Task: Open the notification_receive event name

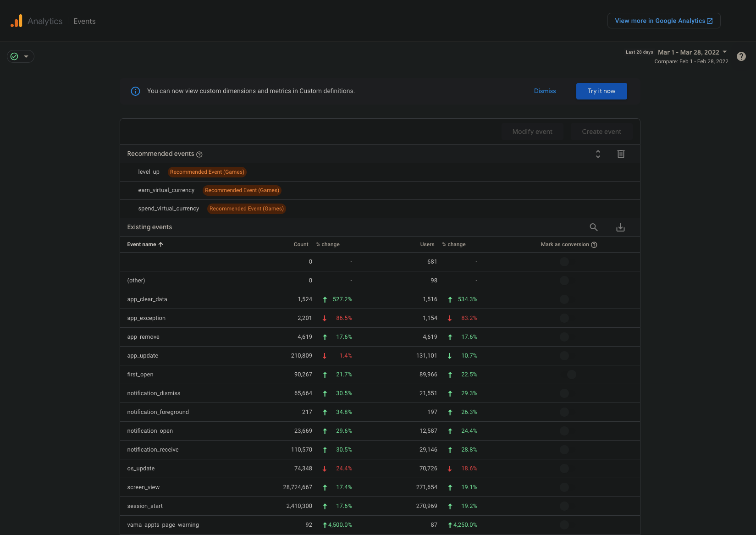Action: 153,450
